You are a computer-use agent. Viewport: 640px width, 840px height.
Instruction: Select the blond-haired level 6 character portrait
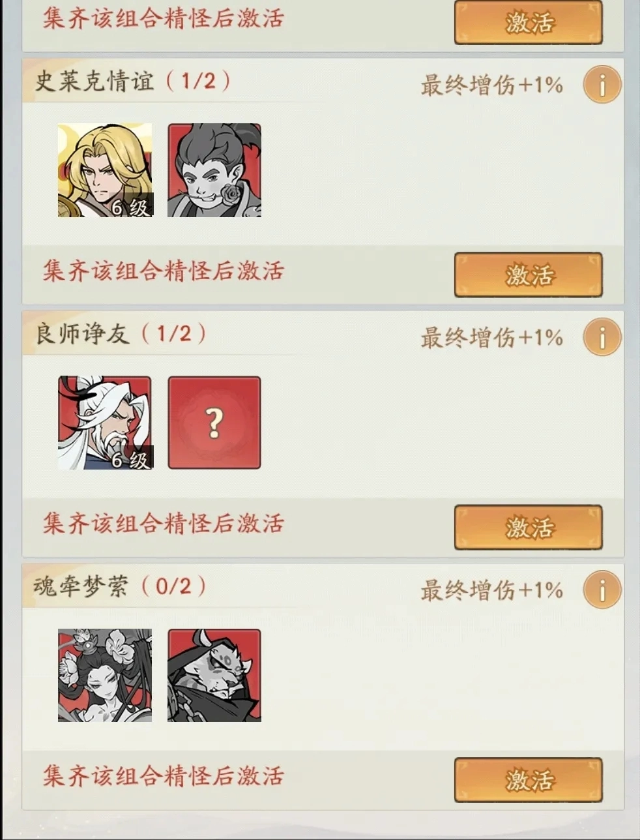coord(105,170)
